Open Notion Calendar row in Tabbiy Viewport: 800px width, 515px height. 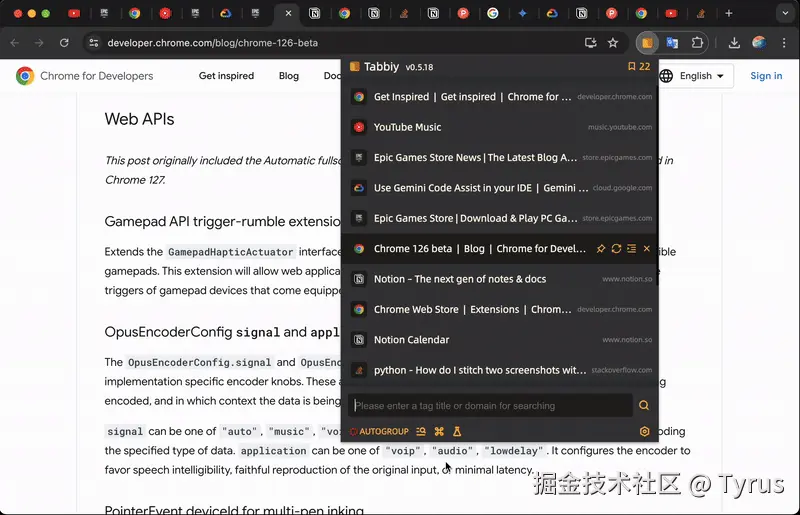500,339
